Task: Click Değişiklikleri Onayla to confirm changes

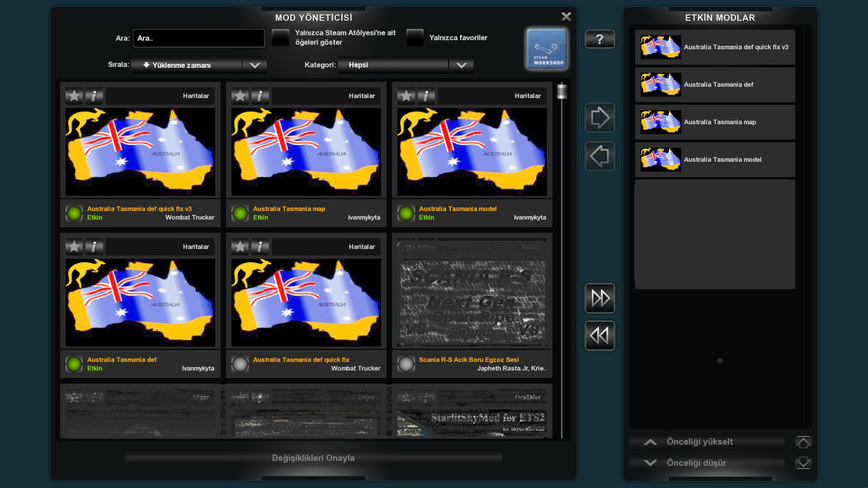Action: 313,458
